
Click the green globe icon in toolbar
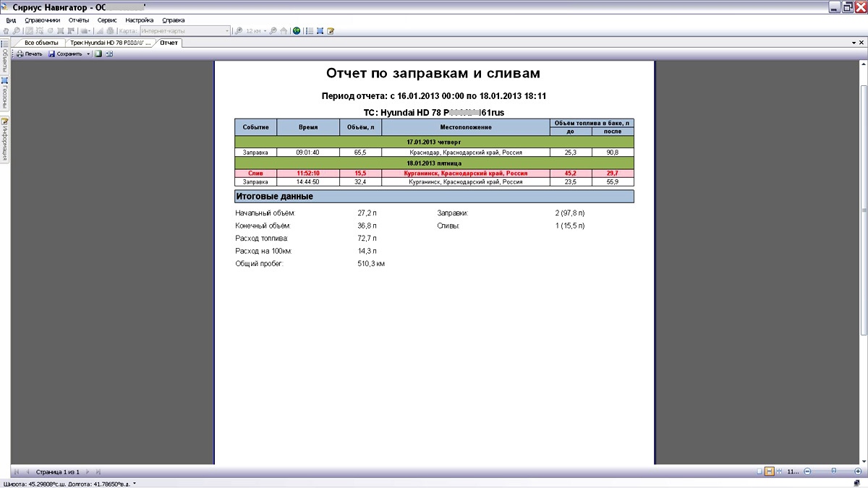coord(297,31)
